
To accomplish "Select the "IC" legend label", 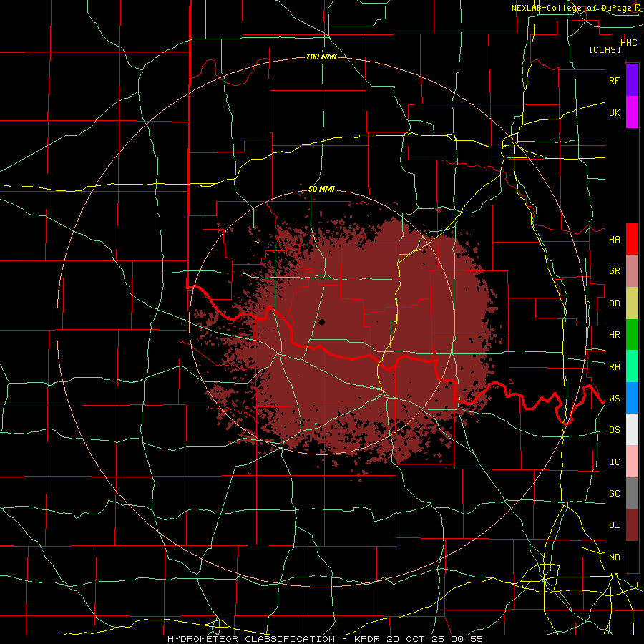I will tap(614, 462).
